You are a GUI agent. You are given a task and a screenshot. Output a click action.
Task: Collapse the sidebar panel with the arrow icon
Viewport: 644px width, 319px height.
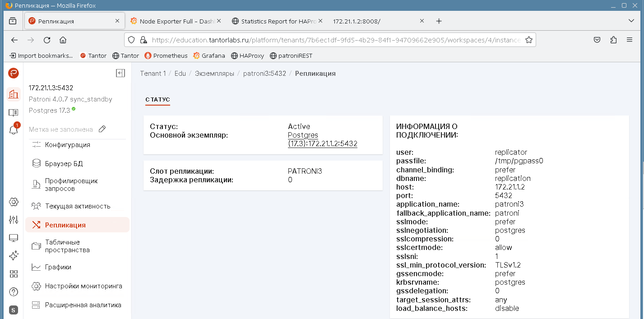[x=120, y=73]
